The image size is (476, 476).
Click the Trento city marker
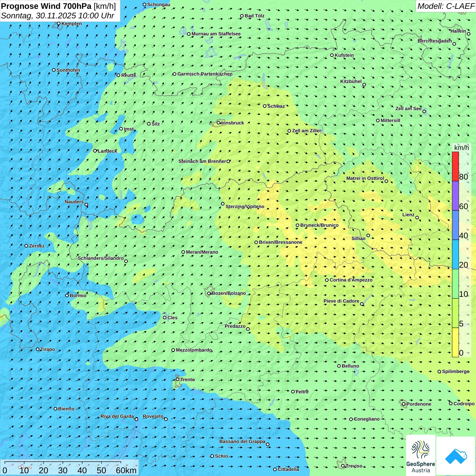tap(177, 379)
